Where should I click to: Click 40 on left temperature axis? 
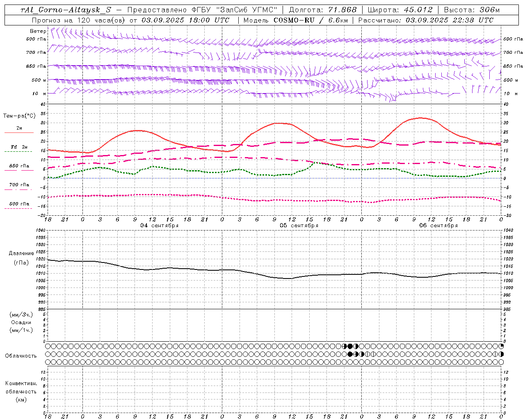click(x=43, y=104)
